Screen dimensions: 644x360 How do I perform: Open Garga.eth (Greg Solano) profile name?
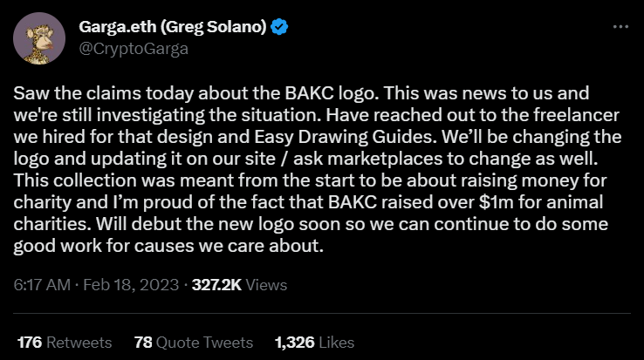coord(172,27)
